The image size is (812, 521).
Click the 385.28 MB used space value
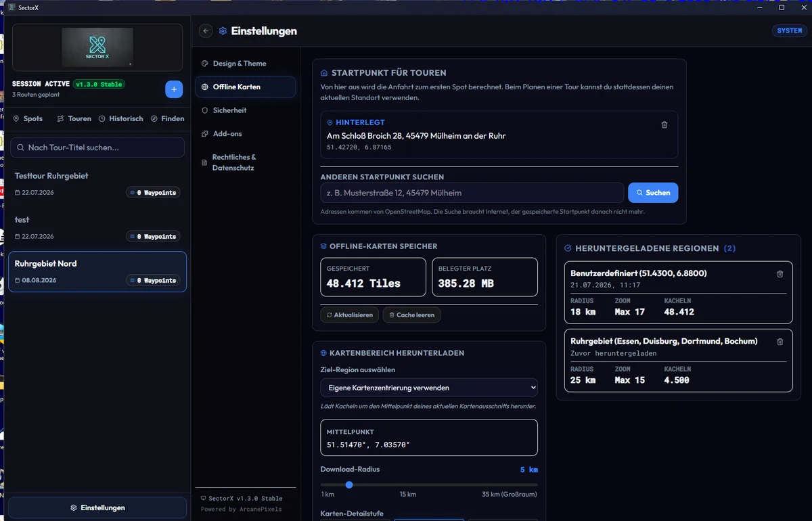[x=466, y=284]
